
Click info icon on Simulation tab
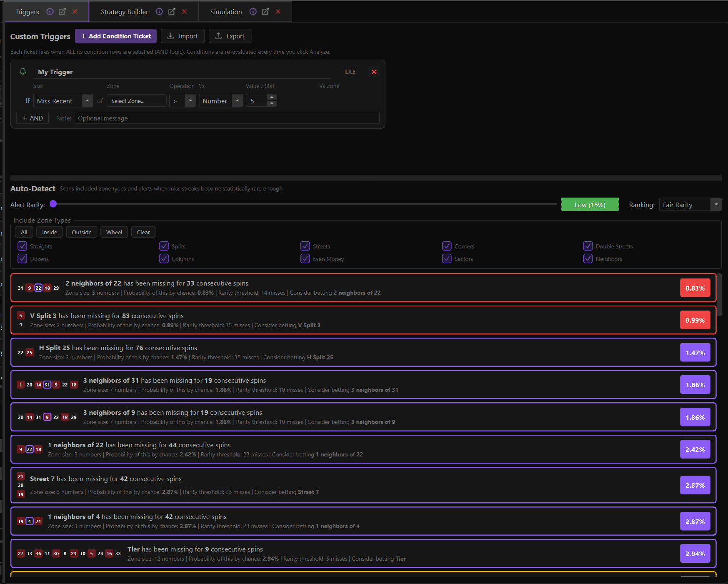click(253, 12)
